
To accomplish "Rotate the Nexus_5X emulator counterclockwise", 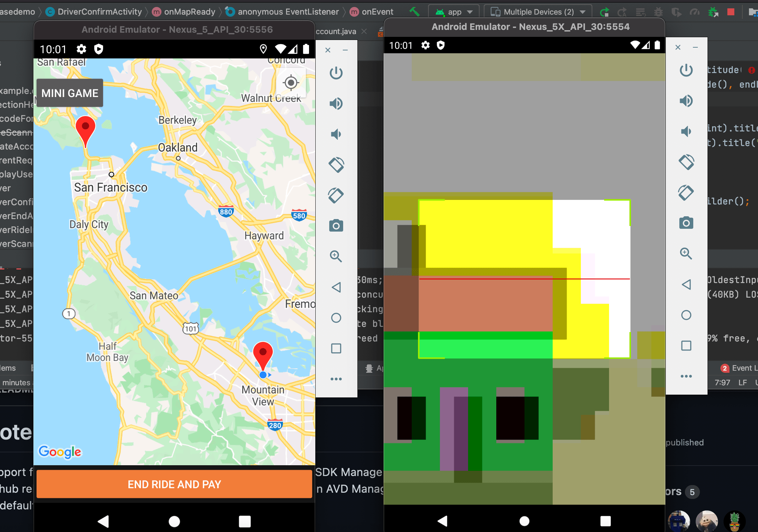I will click(686, 162).
